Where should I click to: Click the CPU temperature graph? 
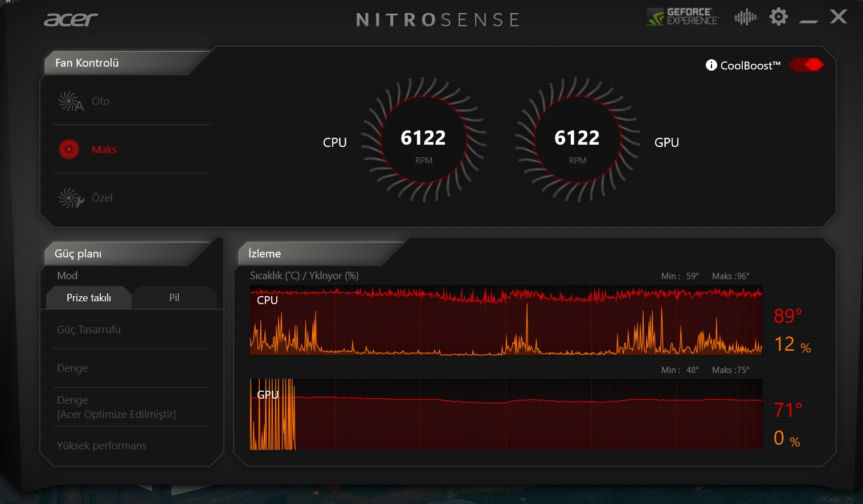506,321
